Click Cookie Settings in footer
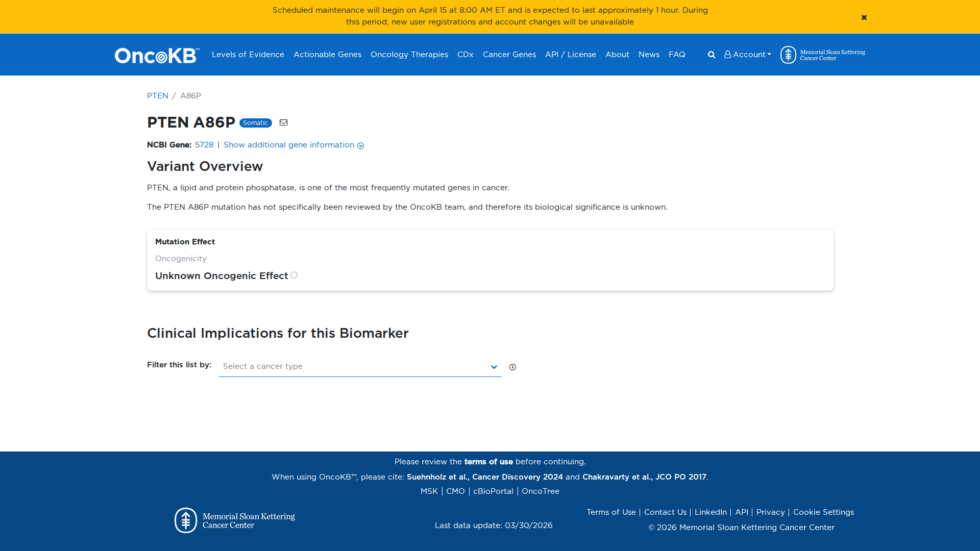Viewport: 980px width, 551px height. pyautogui.click(x=823, y=512)
